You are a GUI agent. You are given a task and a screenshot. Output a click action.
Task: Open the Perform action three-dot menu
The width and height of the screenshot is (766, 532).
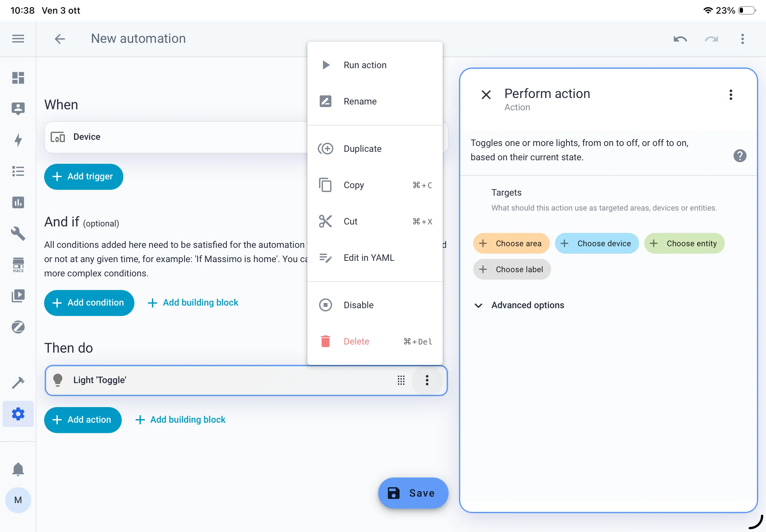click(x=731, y=95)
